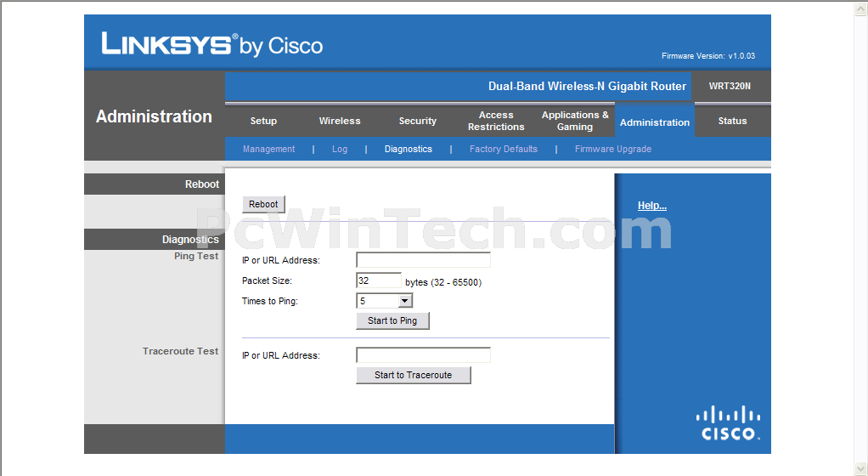Open the Log sub-tab
This screenshot has width=868, height=476.
click(340, 149)
